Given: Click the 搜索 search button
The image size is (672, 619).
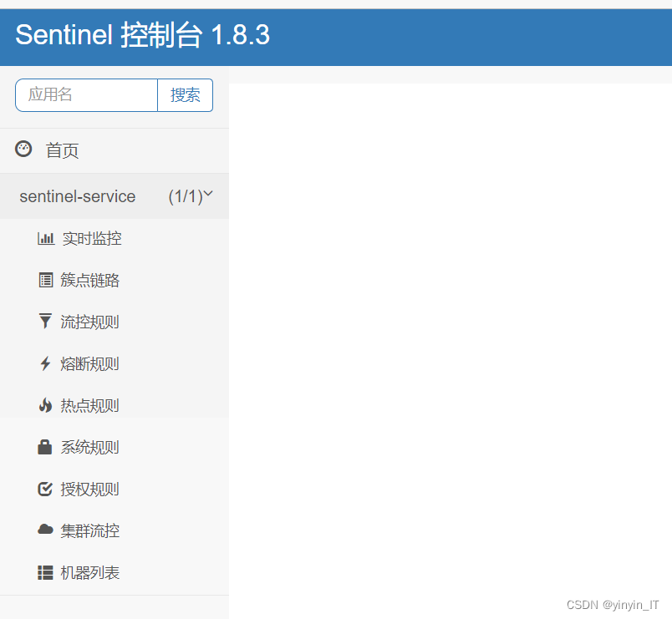Looking at the screenshot, I should (186, 95).
